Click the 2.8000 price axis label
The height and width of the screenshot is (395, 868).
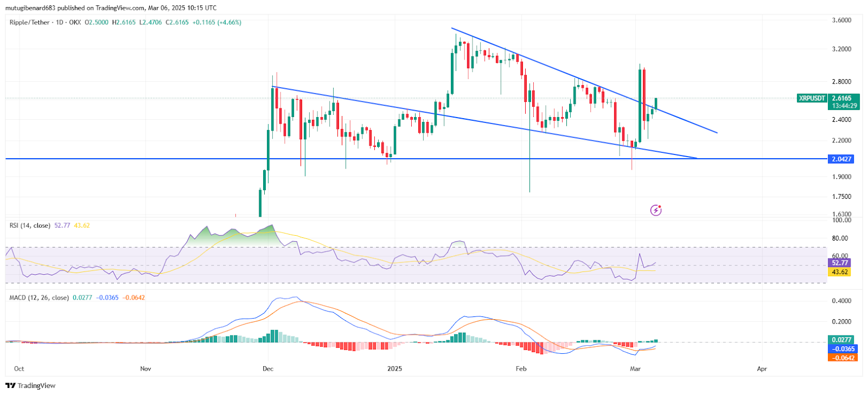841,82
